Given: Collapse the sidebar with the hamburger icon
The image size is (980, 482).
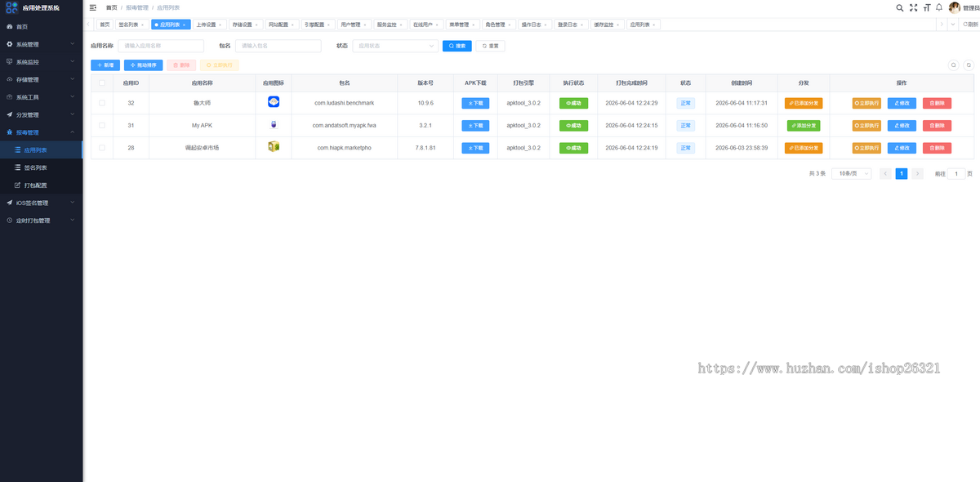Looking at the screenshot, I should [92, 7].
